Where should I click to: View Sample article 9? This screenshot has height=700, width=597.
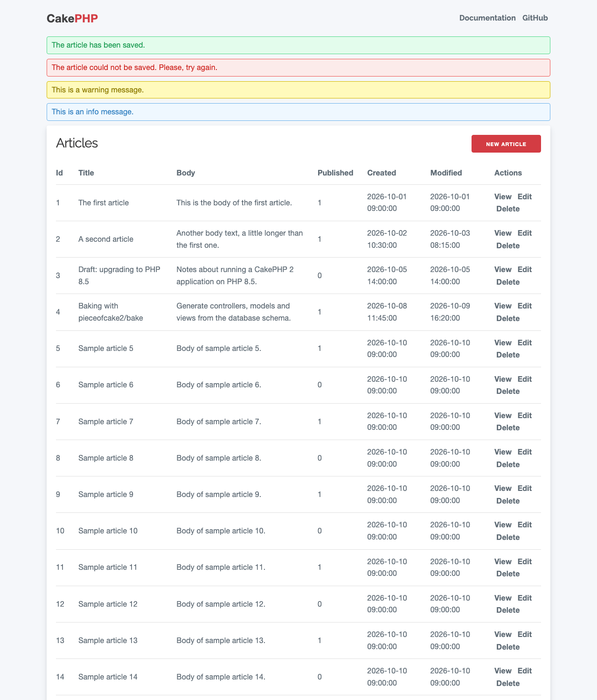(x=503, y=488)
